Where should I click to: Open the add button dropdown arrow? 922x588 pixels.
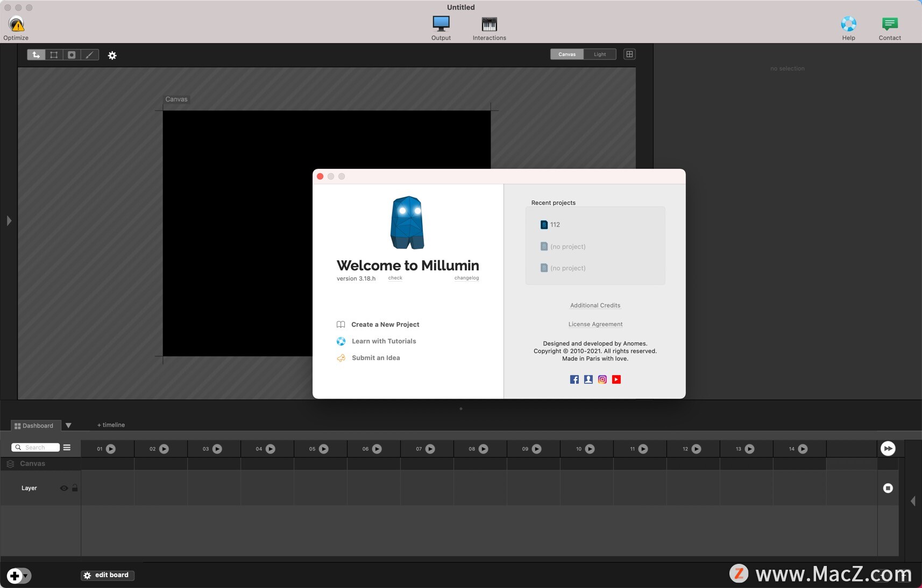point(26,576)
